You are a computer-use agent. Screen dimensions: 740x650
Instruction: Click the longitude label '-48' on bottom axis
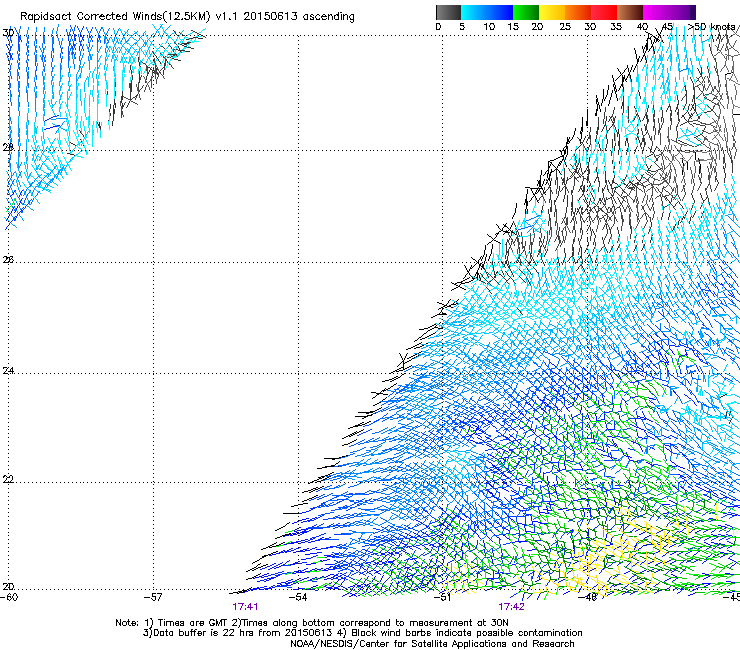tap(588, 597)
